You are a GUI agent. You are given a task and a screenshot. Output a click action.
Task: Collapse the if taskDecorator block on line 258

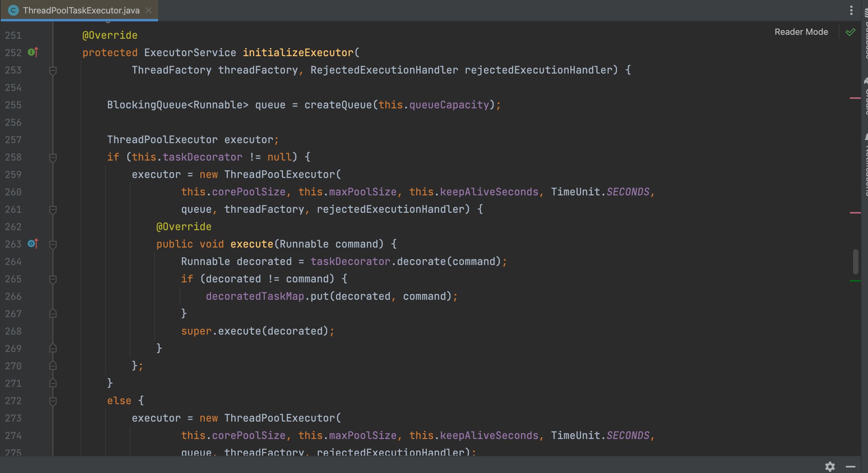[53, 157]
